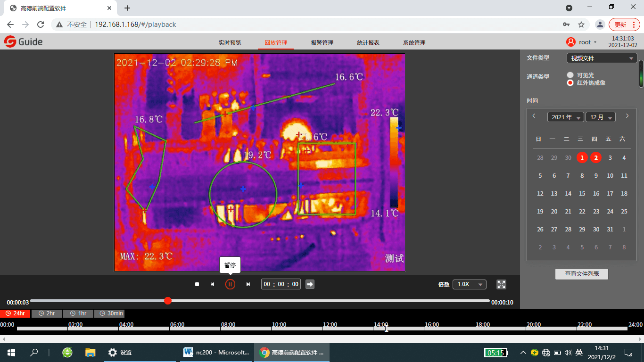Click the previous frame button

[212, 284]
